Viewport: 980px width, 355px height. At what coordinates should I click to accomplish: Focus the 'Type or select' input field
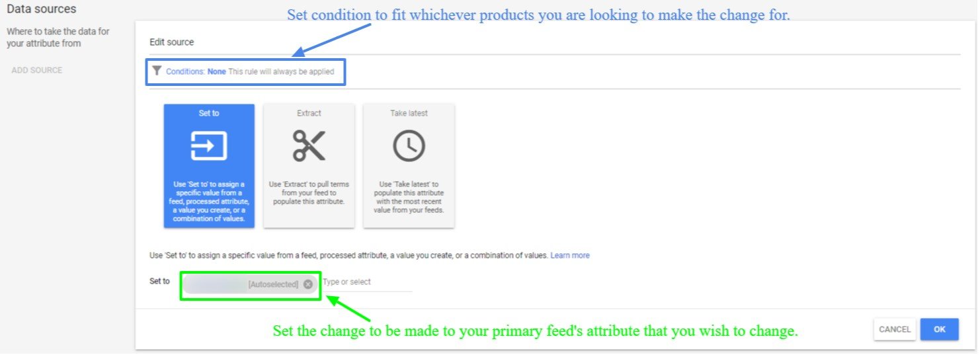click(x=366, y=282)
